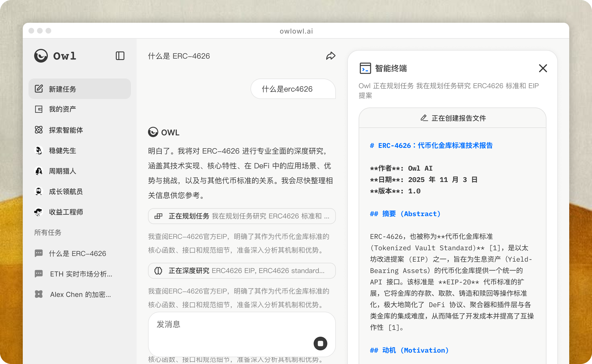Click the OWL avatar above the reply
592x364 pixels.
pyautogui.click(x=153, y=132)
